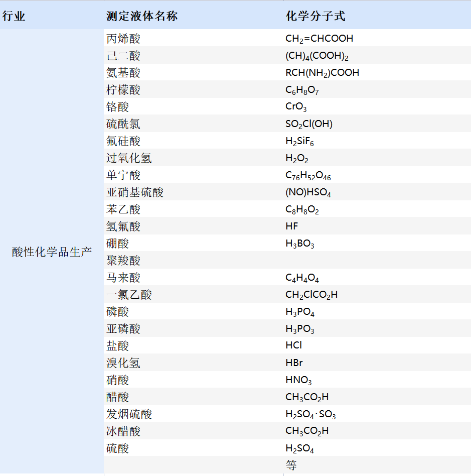
Task: Select the 测定液体名称 column header
Action: pos(142,16)
